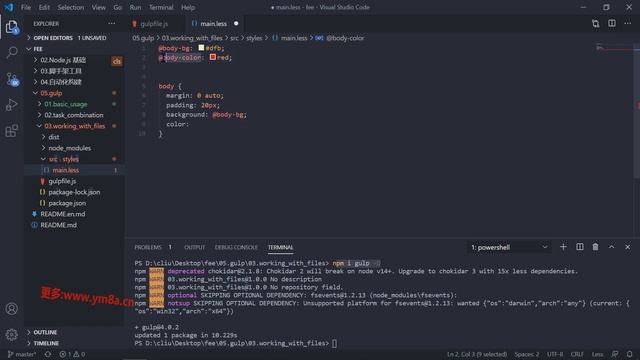Open the Terminal menu
Image resolution: width=640 pixels, height=360 pixels.
pyautogui.click(x=161, y=7)
